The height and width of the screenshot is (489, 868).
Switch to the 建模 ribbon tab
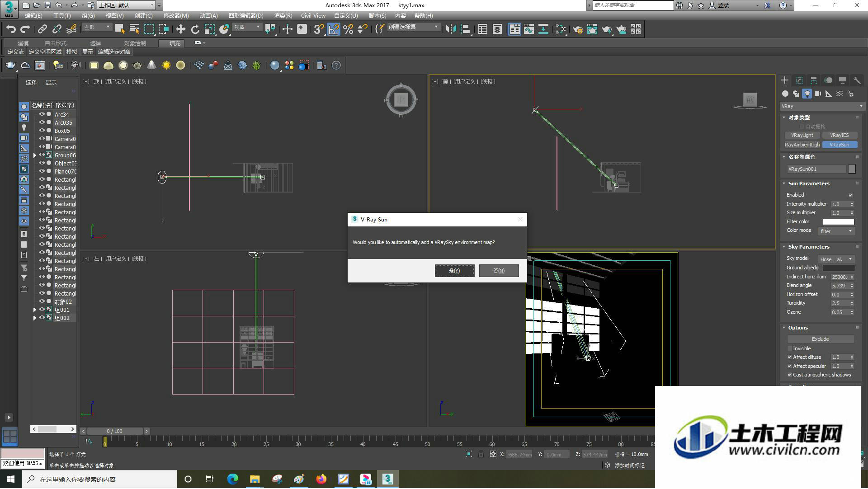[x=23, y=43]
